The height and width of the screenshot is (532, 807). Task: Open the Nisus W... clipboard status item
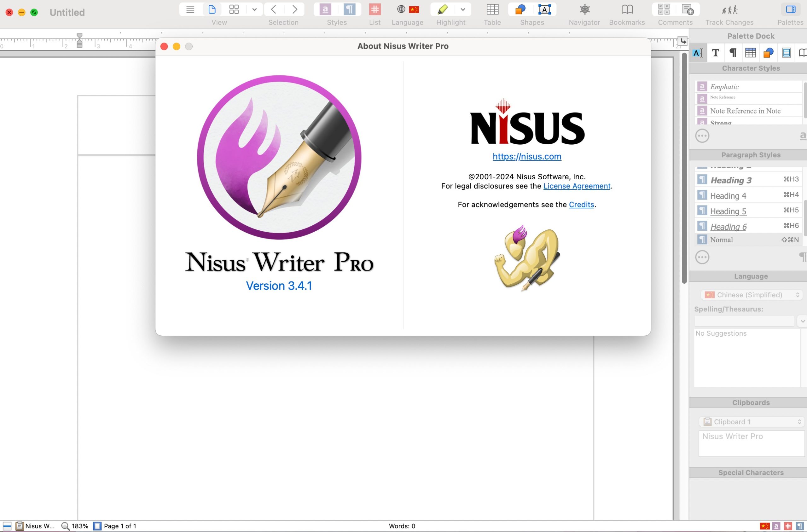coord(35,526)
